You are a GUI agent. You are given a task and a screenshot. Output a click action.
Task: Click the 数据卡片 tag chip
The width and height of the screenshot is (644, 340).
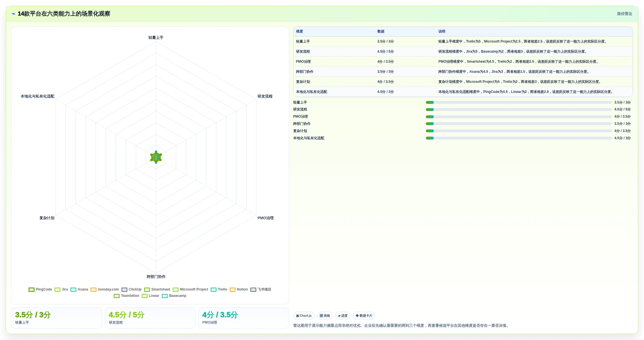pyautogui.click(x=364, y=316)
